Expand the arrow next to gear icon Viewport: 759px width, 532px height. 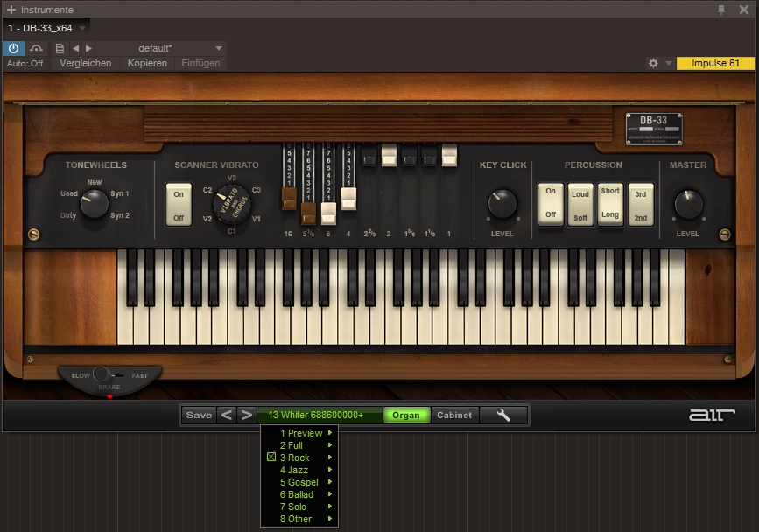(669, 63)
